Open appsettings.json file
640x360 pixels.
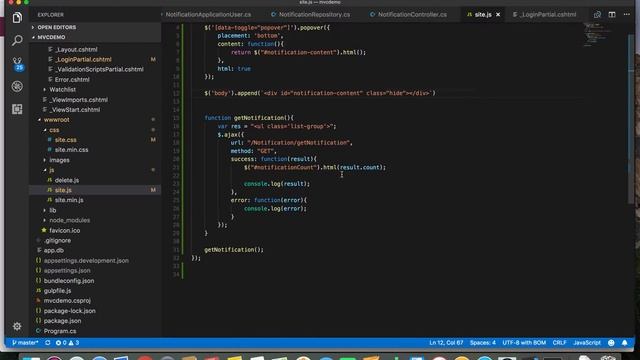pyautogui.click(x=67, y=270)
